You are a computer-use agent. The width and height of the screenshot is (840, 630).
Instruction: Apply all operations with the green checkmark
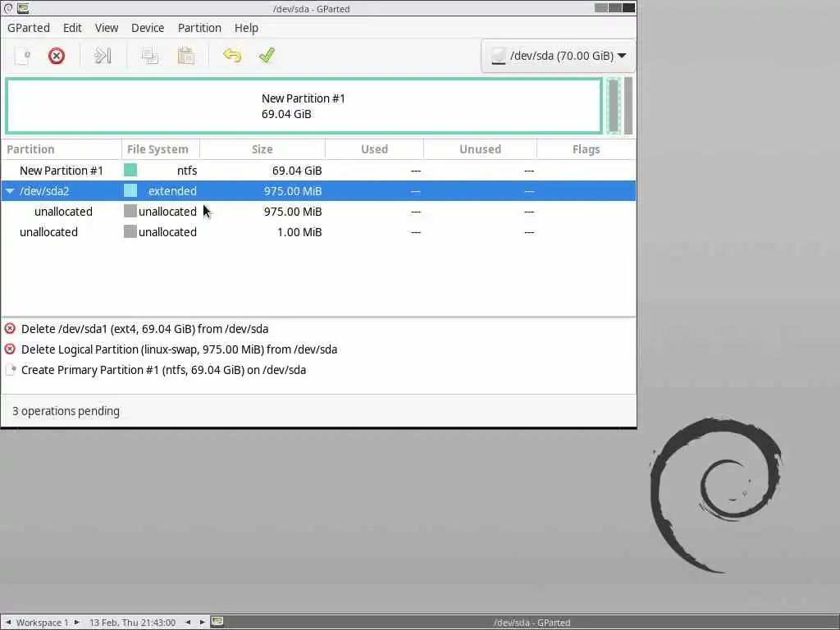click(267, 56)
